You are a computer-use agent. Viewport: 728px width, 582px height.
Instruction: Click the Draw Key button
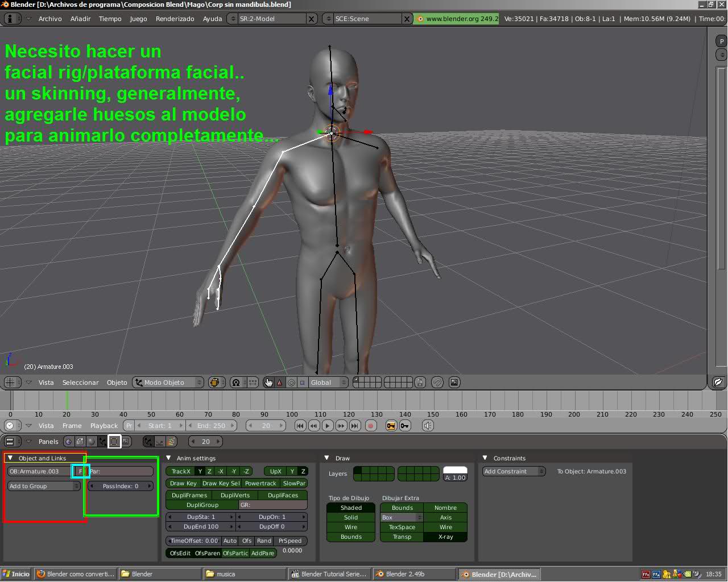[x=183, y=483]
